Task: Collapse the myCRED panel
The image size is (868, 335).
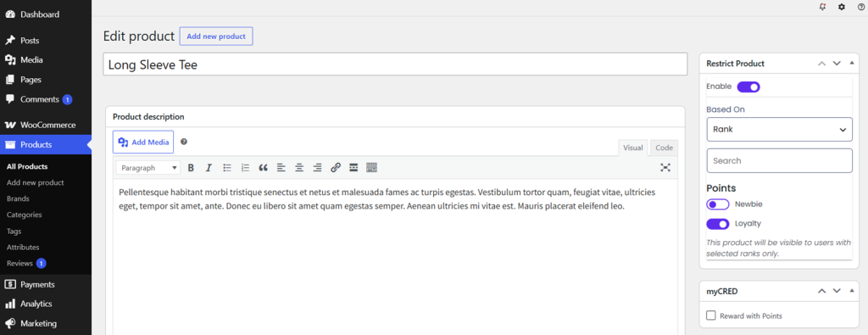Action: (x=851, y=291)
